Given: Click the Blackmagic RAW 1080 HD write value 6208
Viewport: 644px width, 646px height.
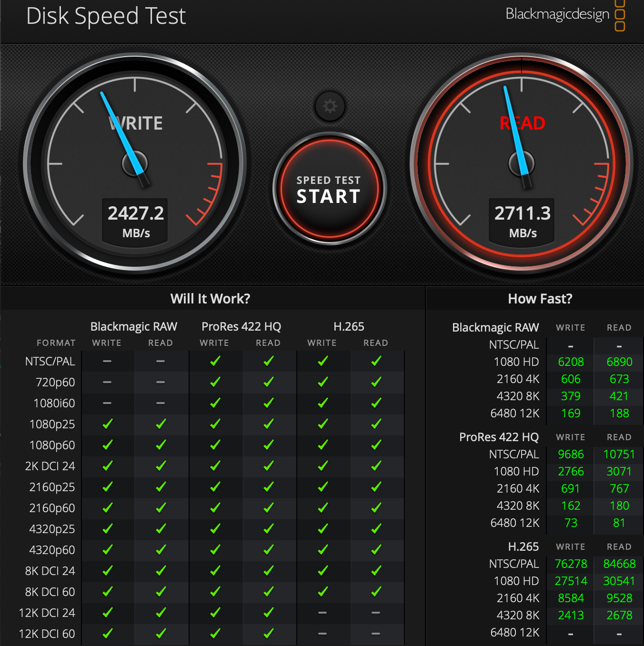Looking at the screenshot, I should tap(571, 362).
